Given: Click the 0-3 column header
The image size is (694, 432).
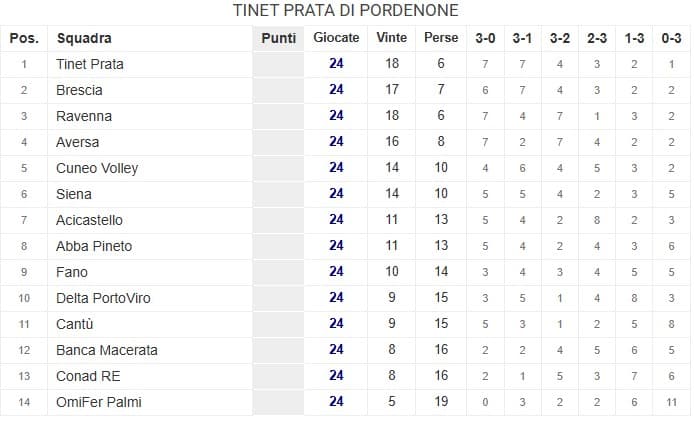Looking at the screenshot, I should (672, 38).
